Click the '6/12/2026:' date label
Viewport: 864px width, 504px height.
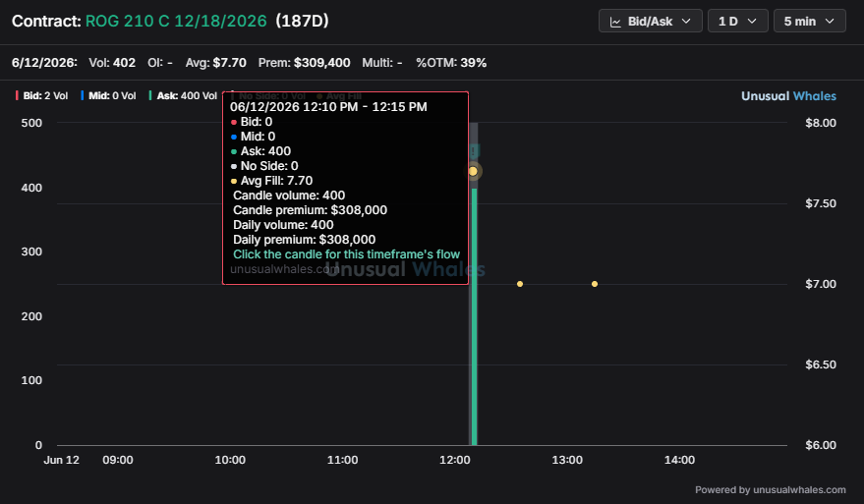(x=44, y=63)
